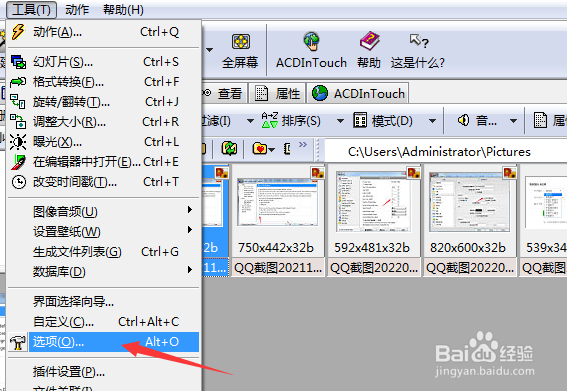Select 格式转换(F)... menu item

103,82
